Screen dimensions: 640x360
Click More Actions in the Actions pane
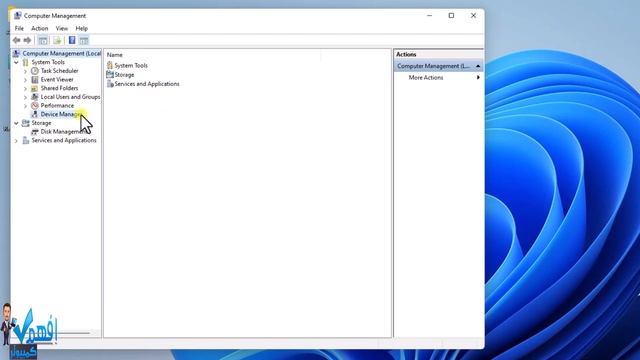click(426, 78)
